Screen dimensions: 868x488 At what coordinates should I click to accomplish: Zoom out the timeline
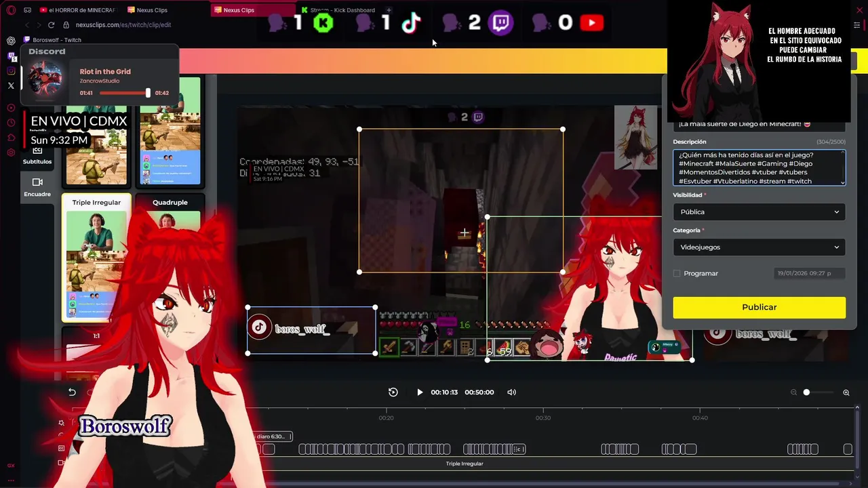coord(793,392)
